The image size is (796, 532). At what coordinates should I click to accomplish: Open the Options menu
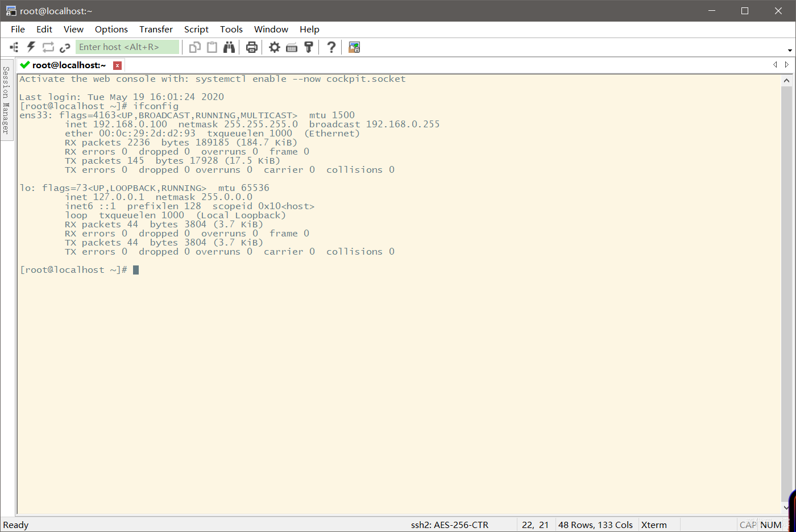click(x=111, y=30)
